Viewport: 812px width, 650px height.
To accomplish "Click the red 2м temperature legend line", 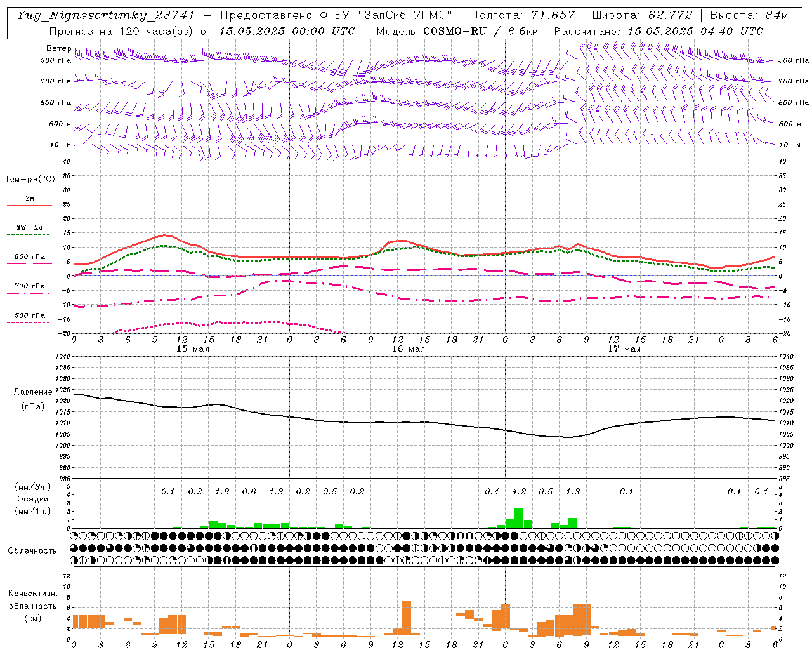I will point(29,205).
